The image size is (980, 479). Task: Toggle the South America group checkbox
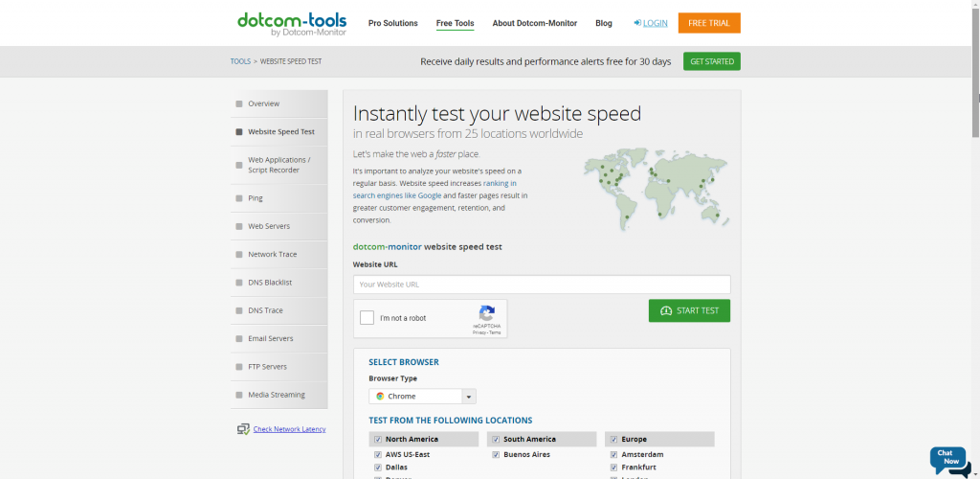point(496,439)
